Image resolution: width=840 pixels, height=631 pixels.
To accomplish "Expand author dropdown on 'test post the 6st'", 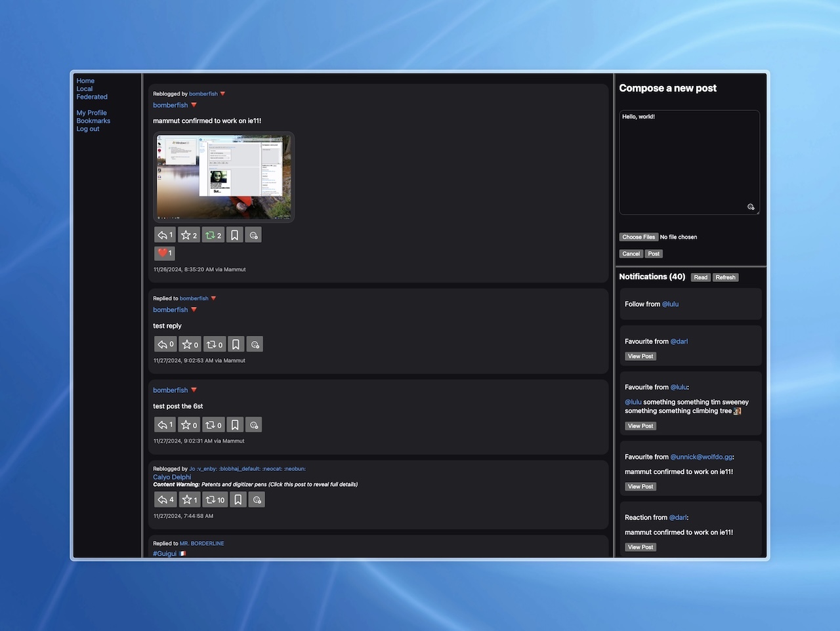I will click(194, 390).
